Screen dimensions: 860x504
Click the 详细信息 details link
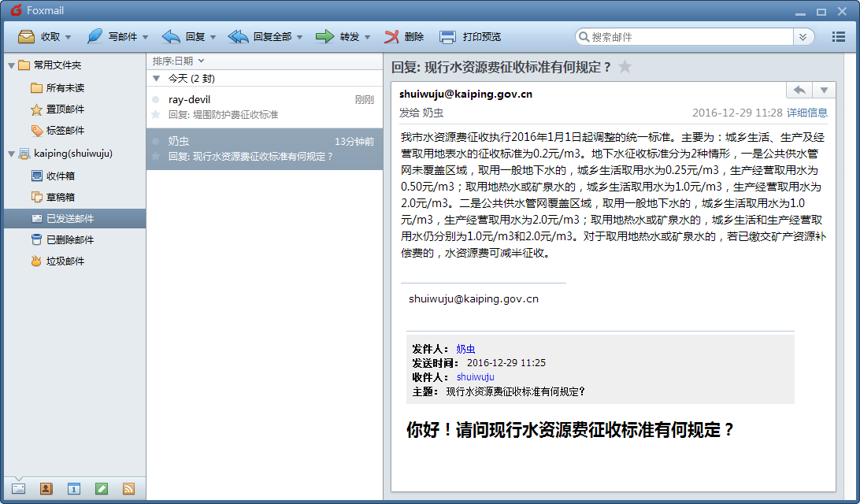coord(807,113)
